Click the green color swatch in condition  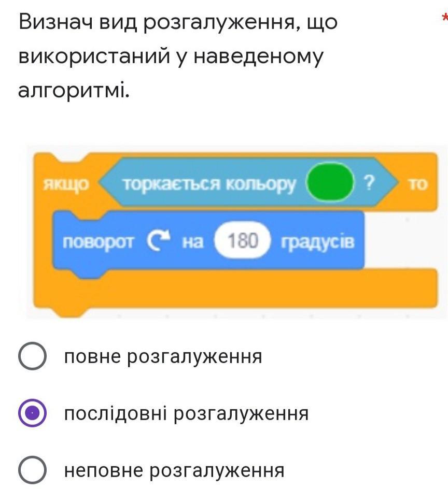point(330,182)
